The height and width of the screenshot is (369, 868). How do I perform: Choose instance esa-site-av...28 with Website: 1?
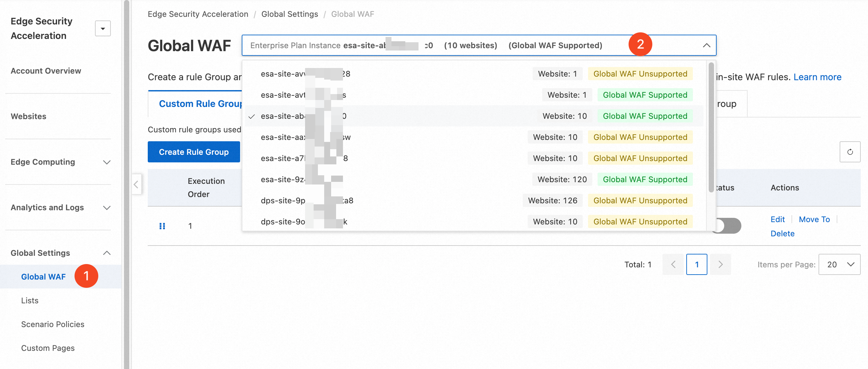pos(474,74)
